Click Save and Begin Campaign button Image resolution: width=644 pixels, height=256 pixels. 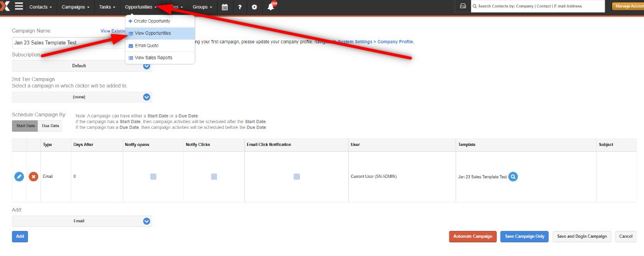click(582, 236)
